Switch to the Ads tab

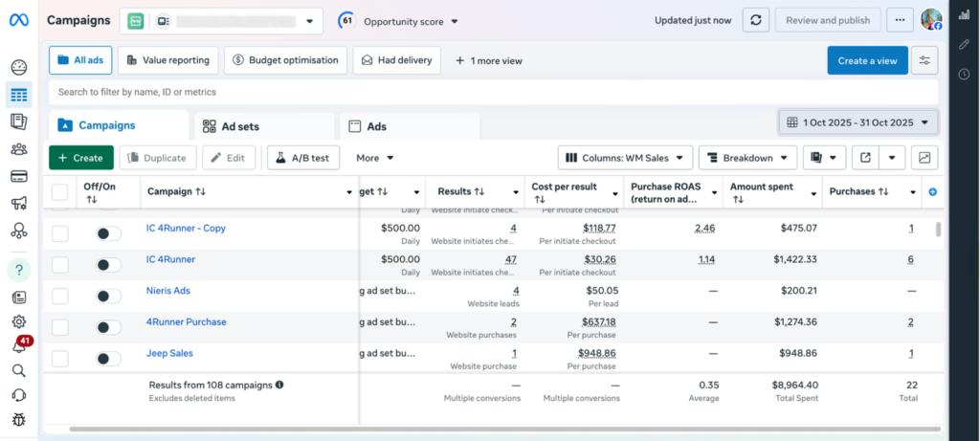click(x=377, y=126)
